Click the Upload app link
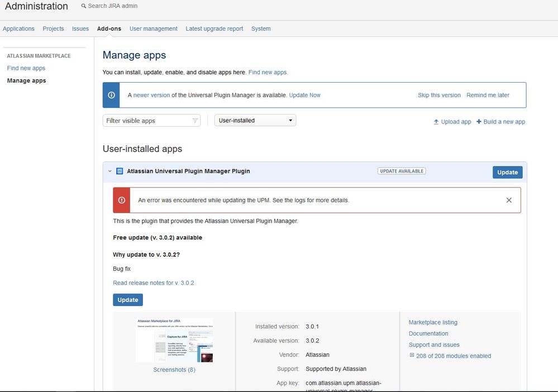This screenshot has height=392, width=558. 456,122
